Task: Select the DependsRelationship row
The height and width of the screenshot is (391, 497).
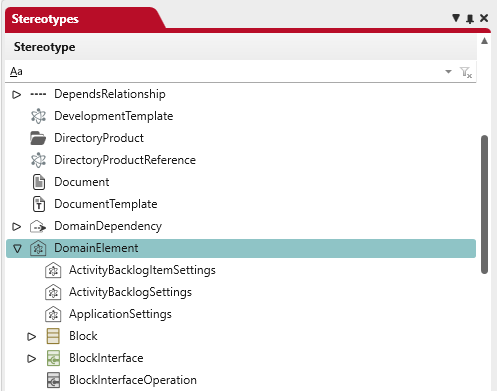Action: point(241,94)
